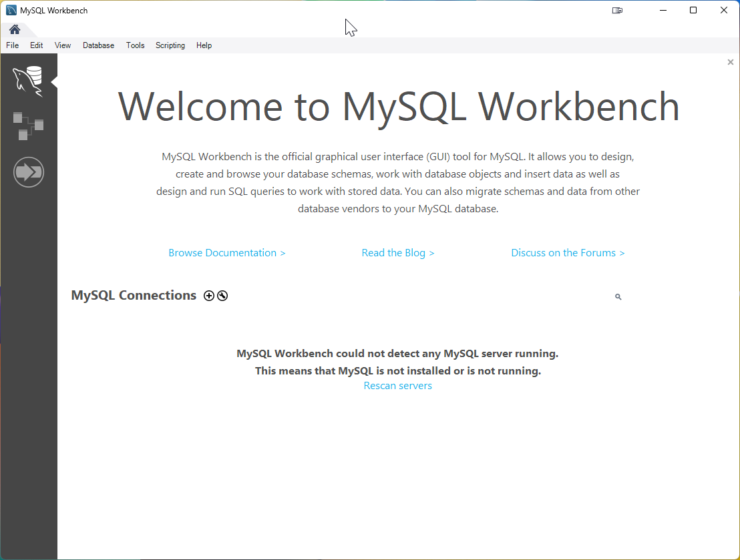
Task: Click the 'could not detect any MySQL server' message
Action: [398, 353]
